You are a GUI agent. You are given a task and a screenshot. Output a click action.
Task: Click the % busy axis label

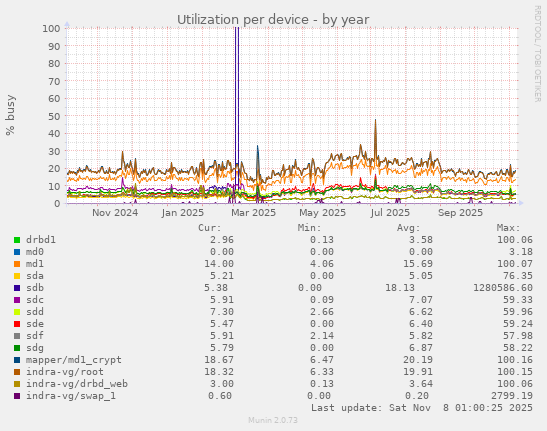[10, 115]
